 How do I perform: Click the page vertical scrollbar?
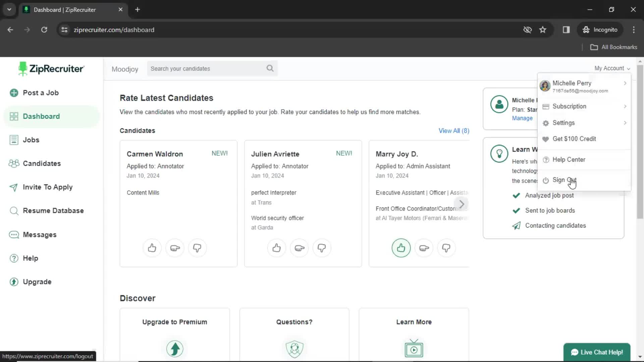pos(640,142)
